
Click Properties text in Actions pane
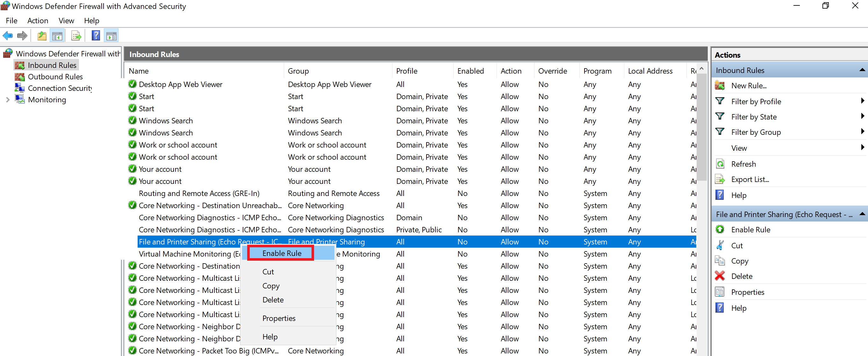pyautogui.click(x=748, y=292)
